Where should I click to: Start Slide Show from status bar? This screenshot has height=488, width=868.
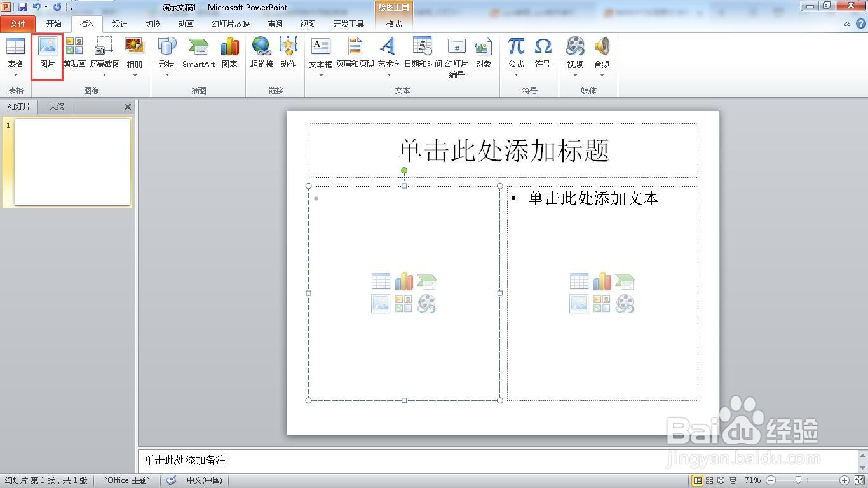point(733,480)
